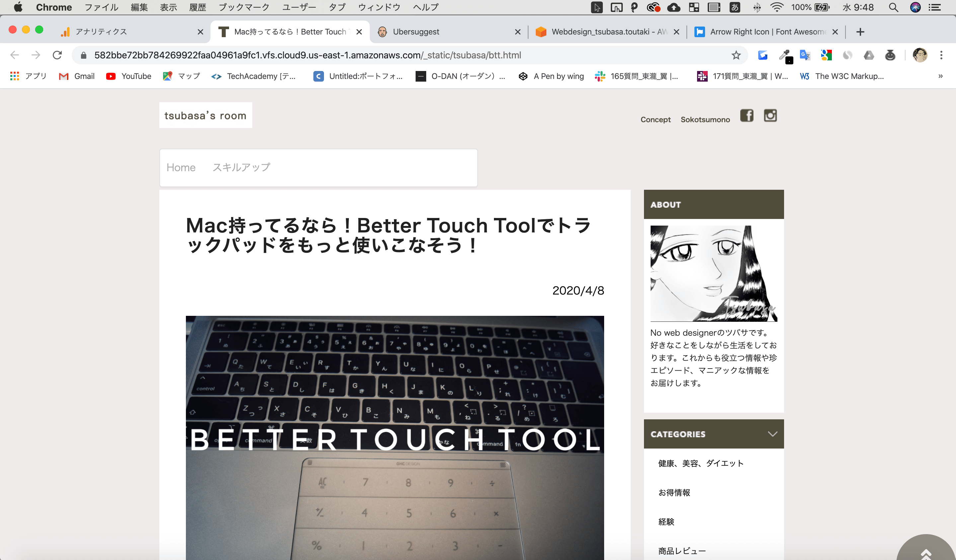Image resolution: width=956 pixels, height=560 pixels.
Task: Open the Gmail bookmark
Action: click(x=77, y=76)
